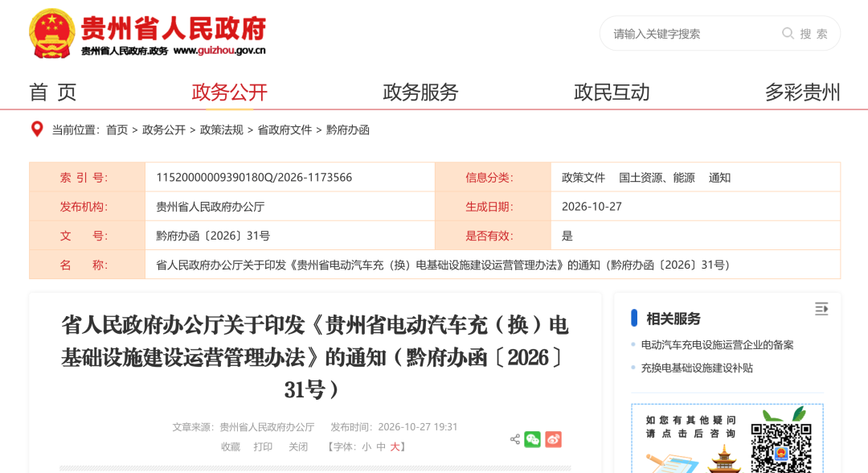
Task: Click the 如您有其他疑问请点击后咨询 banner text
Action: tap(691, 426)
